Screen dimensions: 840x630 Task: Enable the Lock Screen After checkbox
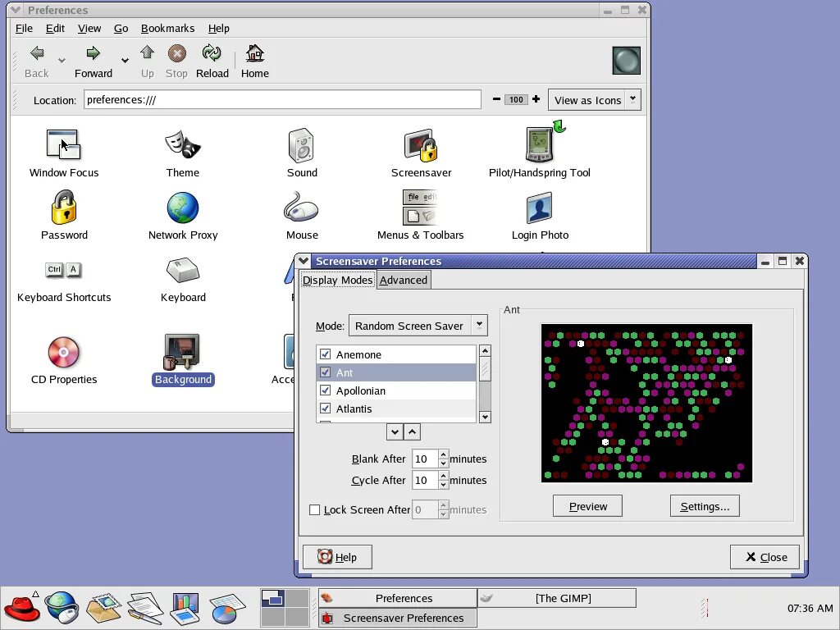(x=315, y=510)
